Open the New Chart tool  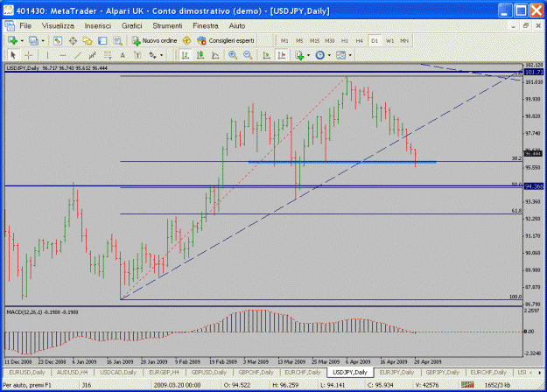[12, 41]
